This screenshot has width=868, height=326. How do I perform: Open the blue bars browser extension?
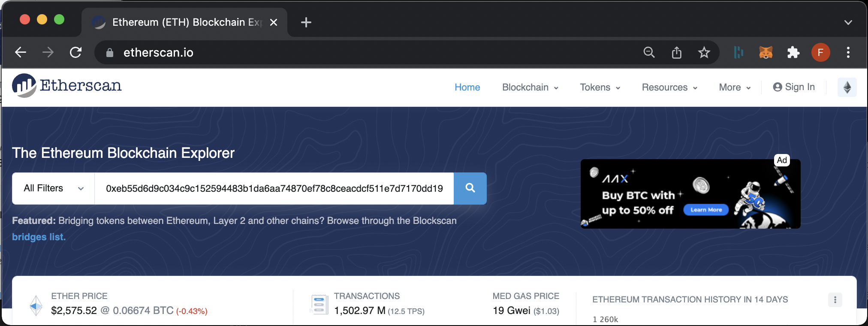[738, 52]
